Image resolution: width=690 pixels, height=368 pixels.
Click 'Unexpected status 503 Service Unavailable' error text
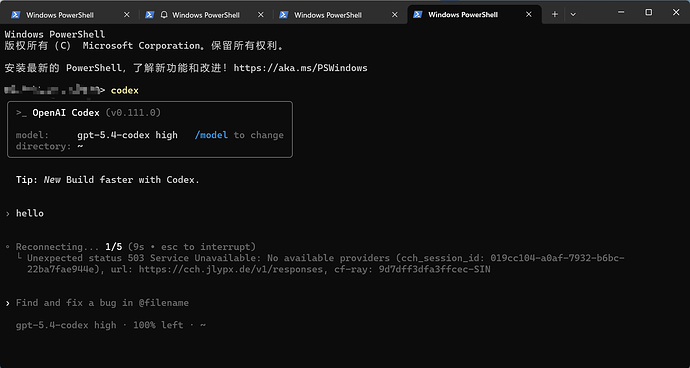(143, 258)
